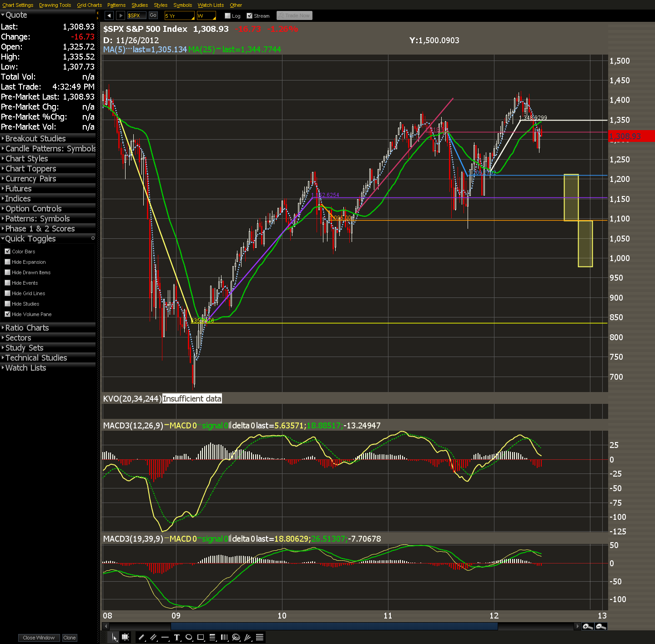Screen dimensions: 655x644
Task: Zoom out of the chart
Action: point(601,627)
